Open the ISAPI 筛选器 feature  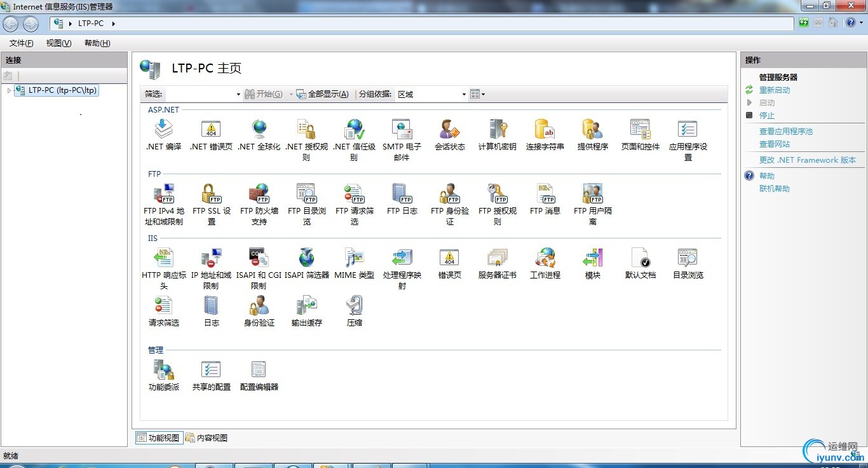[x=306, y=264]
